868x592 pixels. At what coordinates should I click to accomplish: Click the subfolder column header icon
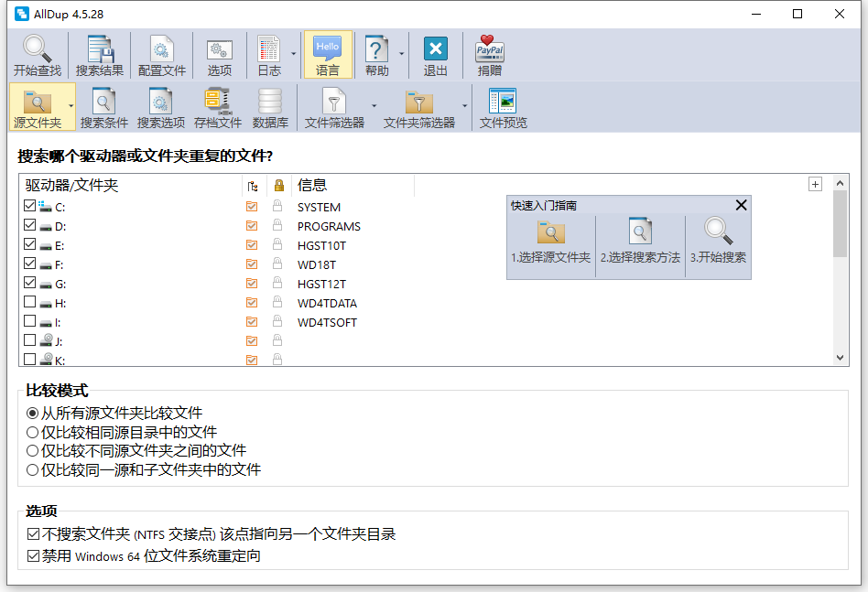(x=253, y=186)
